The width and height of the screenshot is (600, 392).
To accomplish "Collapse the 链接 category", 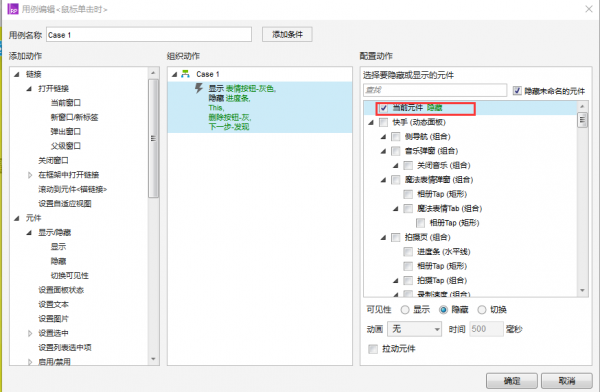I will 17,74.
